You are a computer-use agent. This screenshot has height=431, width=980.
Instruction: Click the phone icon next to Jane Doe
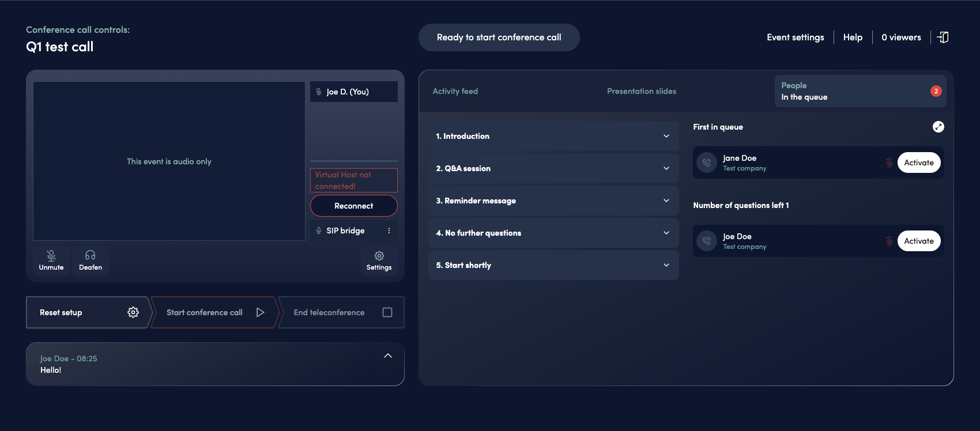coord(707,162)
